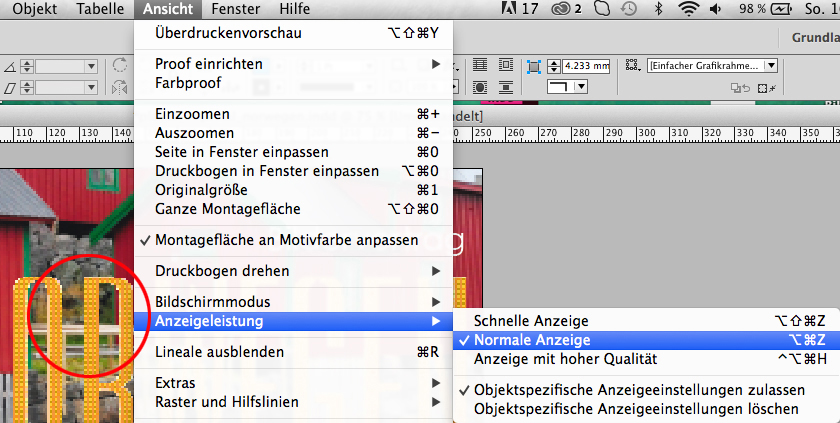Toggle Objektspezifische Anzeigeeinstellungen zulassen
Image resolution: width=840 pixels, height=423 pixels.
639,390
